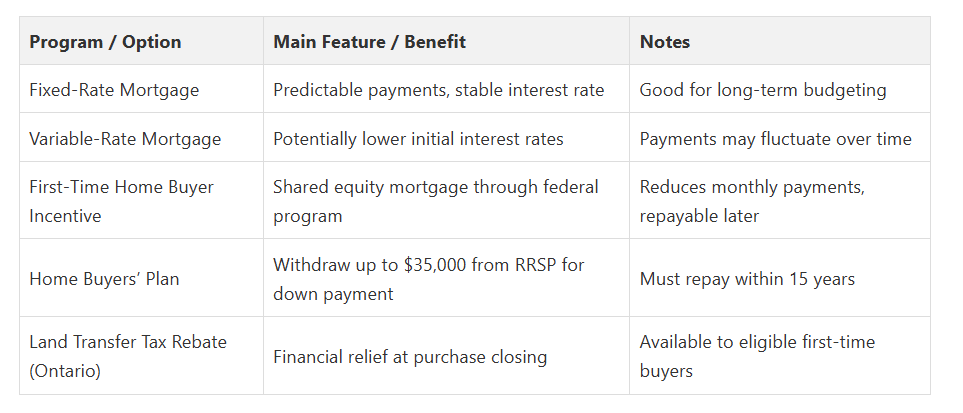Click 'Predictable payments, stable interest rate' text
The image size is (963, 413).
pyautogui.click(x=439, y=90)
